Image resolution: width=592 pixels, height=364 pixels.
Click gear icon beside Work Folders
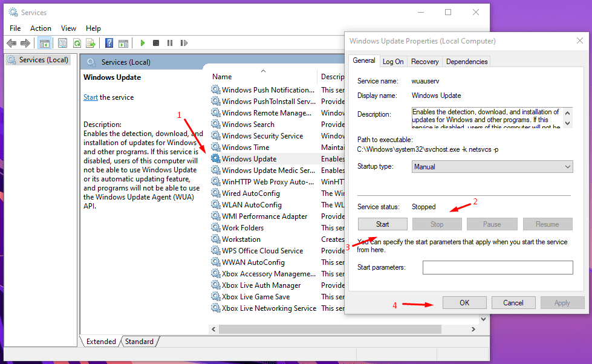(216, 227)
